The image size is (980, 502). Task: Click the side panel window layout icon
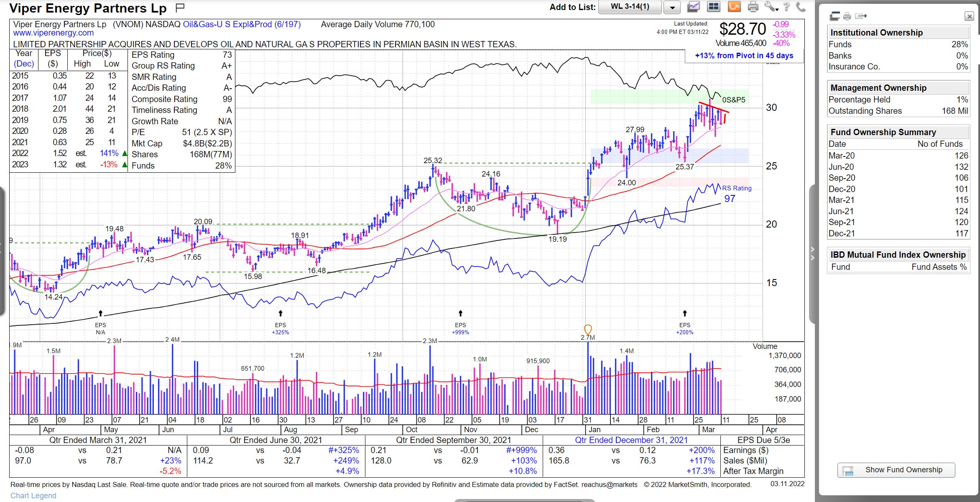tap(835, 16)
